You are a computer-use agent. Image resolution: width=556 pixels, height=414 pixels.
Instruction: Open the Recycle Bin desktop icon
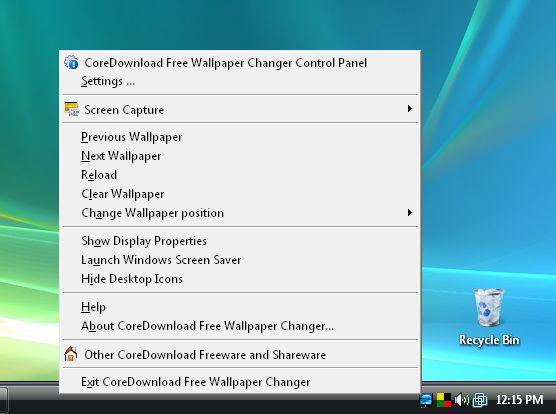coord(489,317)
